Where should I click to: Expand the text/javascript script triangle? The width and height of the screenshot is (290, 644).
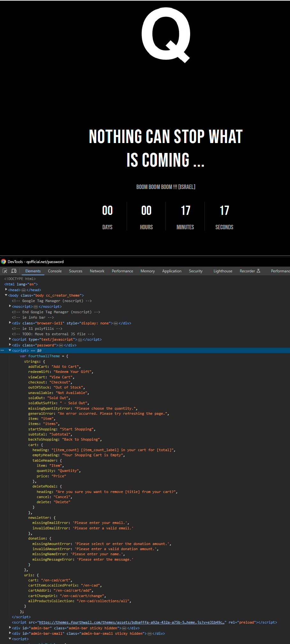(10, 339)
